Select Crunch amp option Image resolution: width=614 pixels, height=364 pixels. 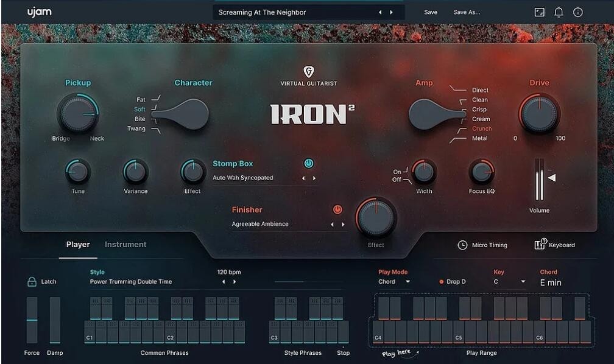pos(482,128)
